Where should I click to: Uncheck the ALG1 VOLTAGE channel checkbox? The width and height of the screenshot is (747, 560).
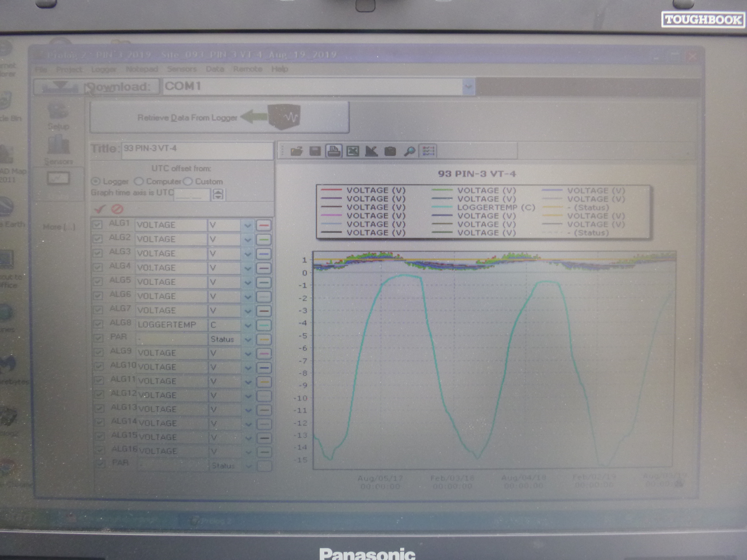pyautogui.click(x=98, y=225)
